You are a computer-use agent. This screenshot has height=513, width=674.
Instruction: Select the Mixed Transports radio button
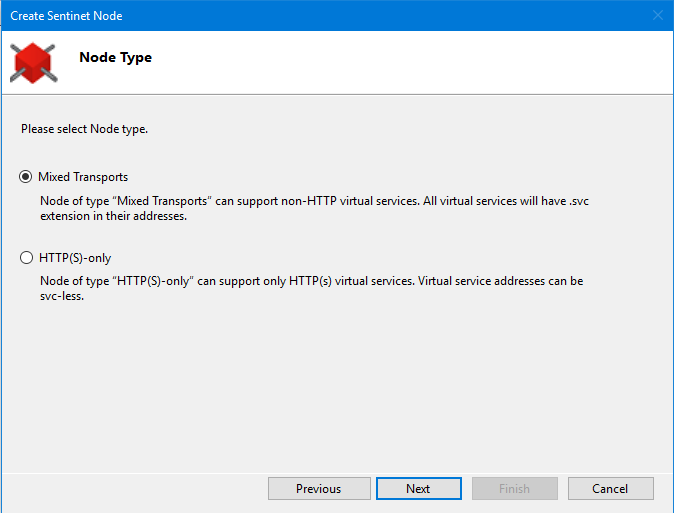[25, 177]
